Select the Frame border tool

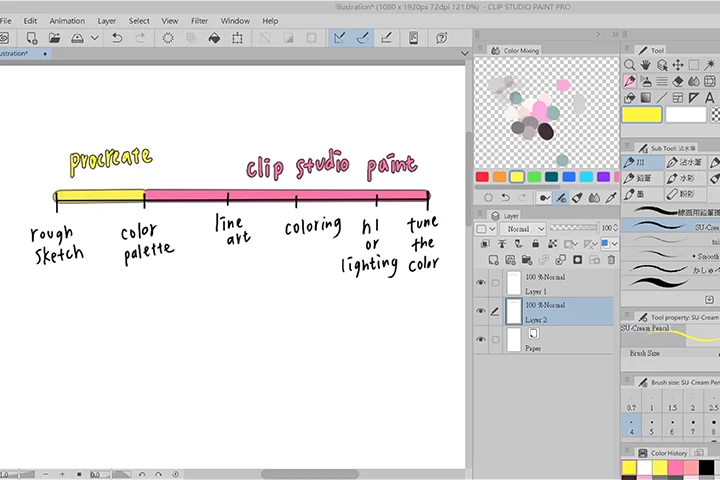pyautogui.click(x=678, y=98)
